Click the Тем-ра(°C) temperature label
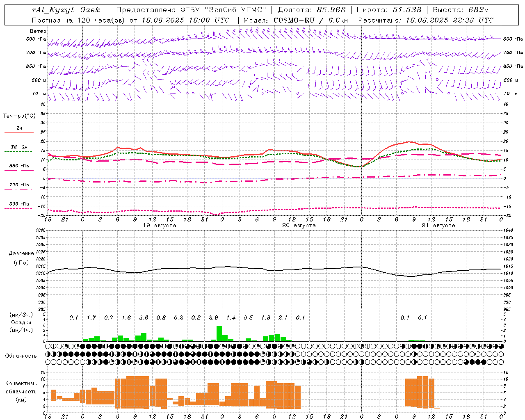525x420 pixels. click(19, 116)
